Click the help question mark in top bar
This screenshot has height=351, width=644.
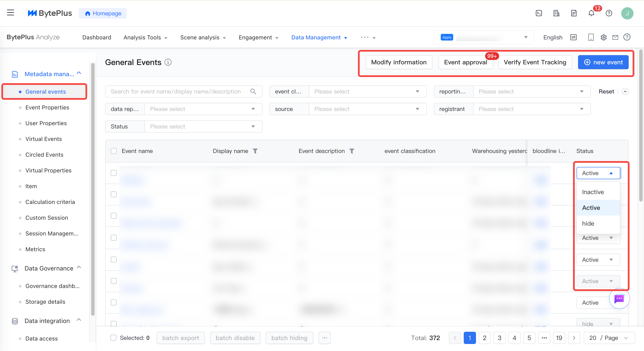point(609,13)
